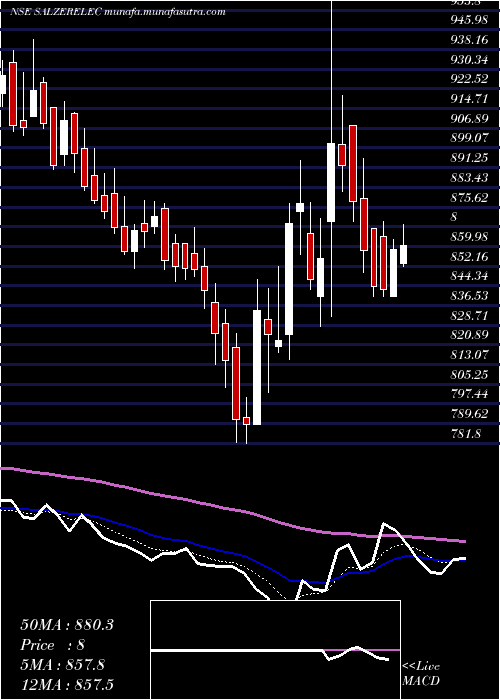Select the 875.62 price axis label
This screenshot has width=500, height=700.
click(x=469, y=197)
